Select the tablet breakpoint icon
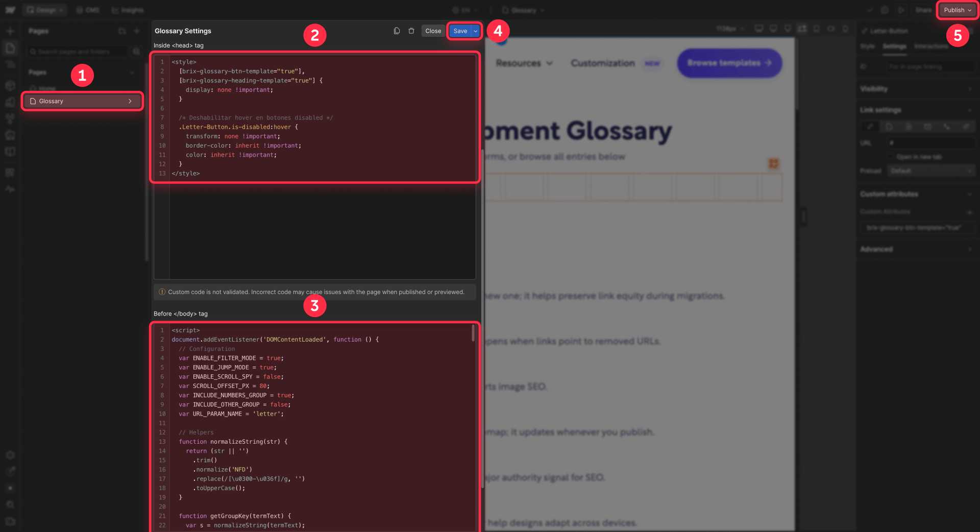980x532 pixels. tap(817, 29)
